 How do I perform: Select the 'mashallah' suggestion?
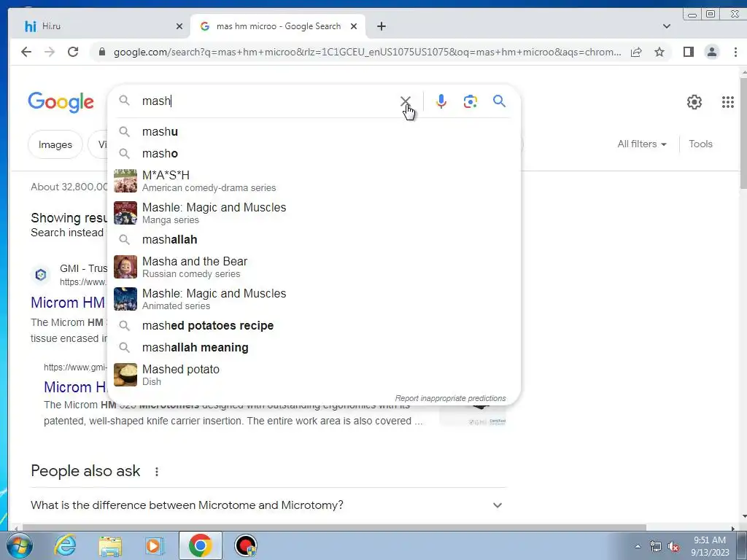tap(314, 239)
